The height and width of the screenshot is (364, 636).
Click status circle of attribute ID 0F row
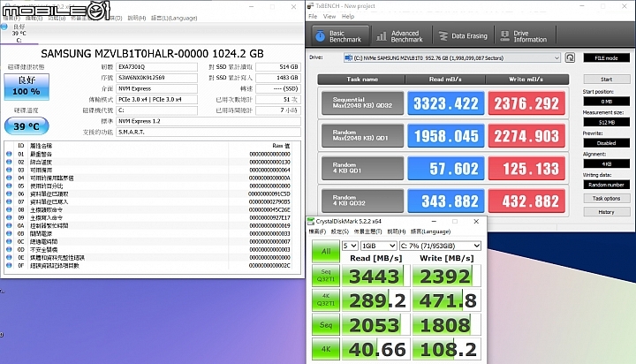9,265
